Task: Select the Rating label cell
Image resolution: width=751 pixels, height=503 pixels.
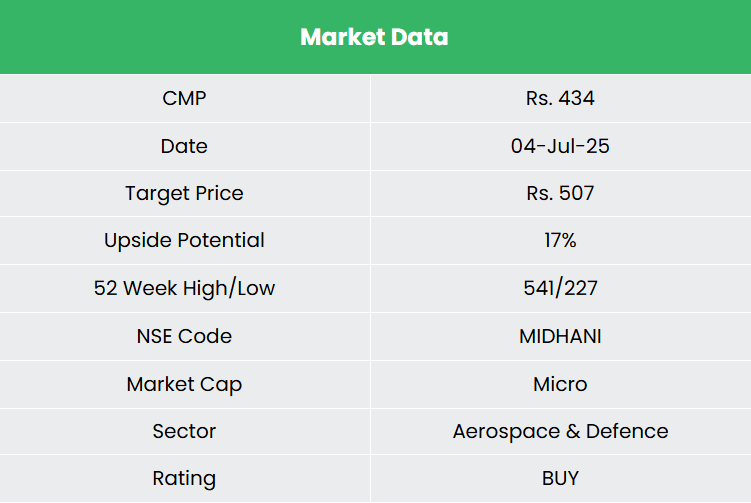Action: 184,479
